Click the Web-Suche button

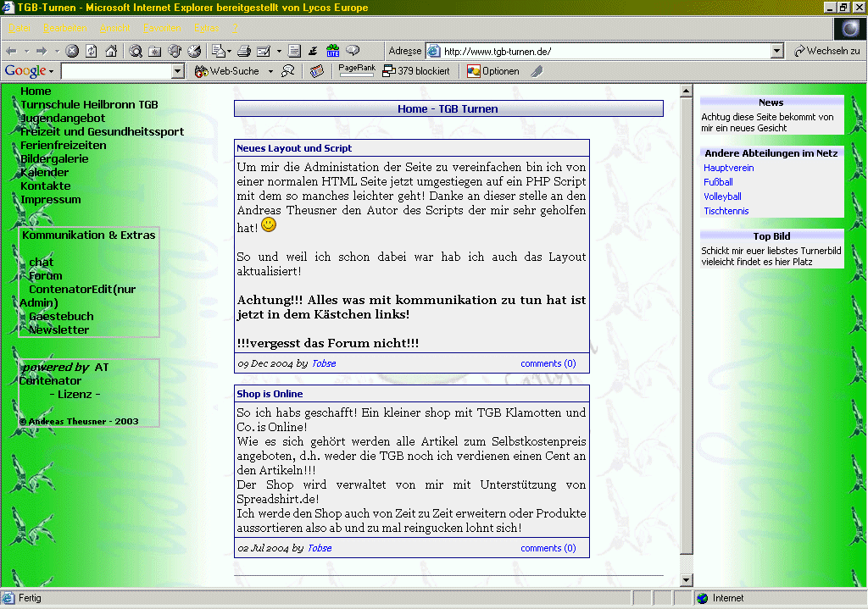click(x=227, y=71)
